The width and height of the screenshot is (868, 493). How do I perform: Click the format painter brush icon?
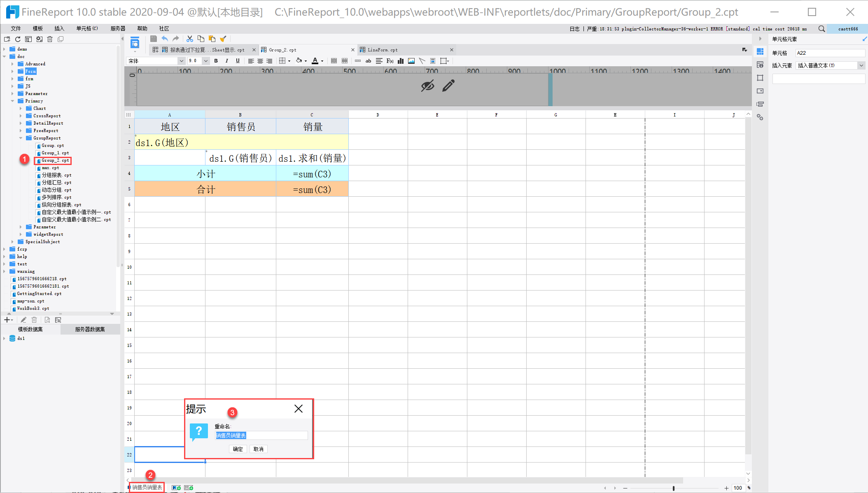[x=223, y=39]
